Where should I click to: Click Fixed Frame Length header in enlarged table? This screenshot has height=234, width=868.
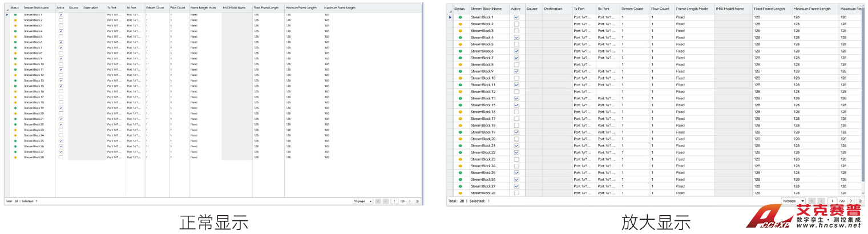tap(769, 9)
